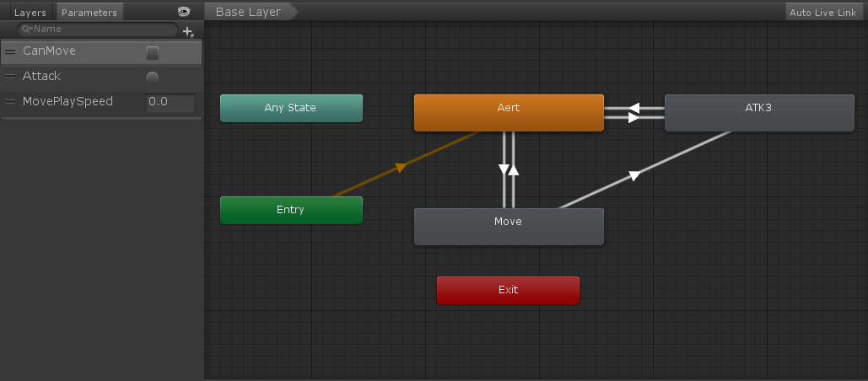Select the Attack parameter name
Image resolution: width=868 pixels, height=381 pixels.
pyautogui.click(x=41, y=77)
